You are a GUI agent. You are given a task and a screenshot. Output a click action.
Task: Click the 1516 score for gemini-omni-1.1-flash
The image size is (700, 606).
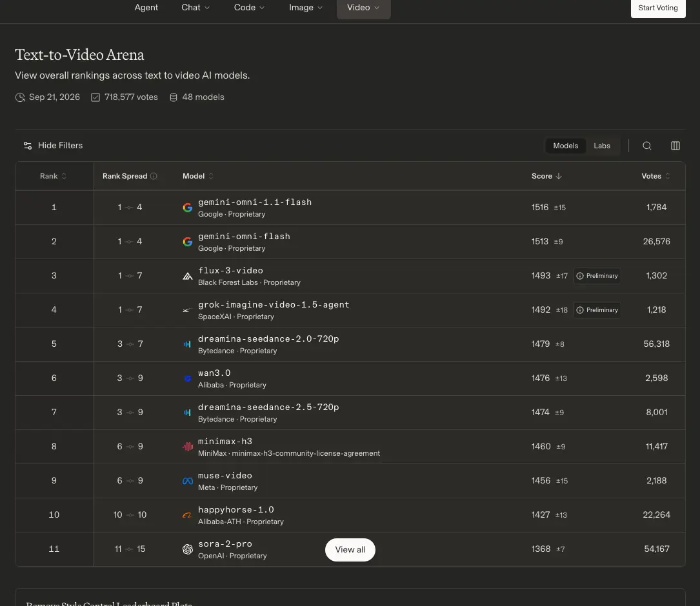tap(540, 208)
